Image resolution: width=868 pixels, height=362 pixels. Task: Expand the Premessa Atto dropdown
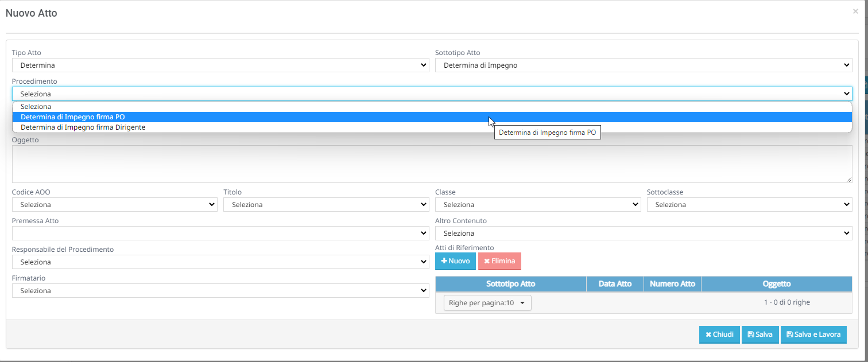220,233
